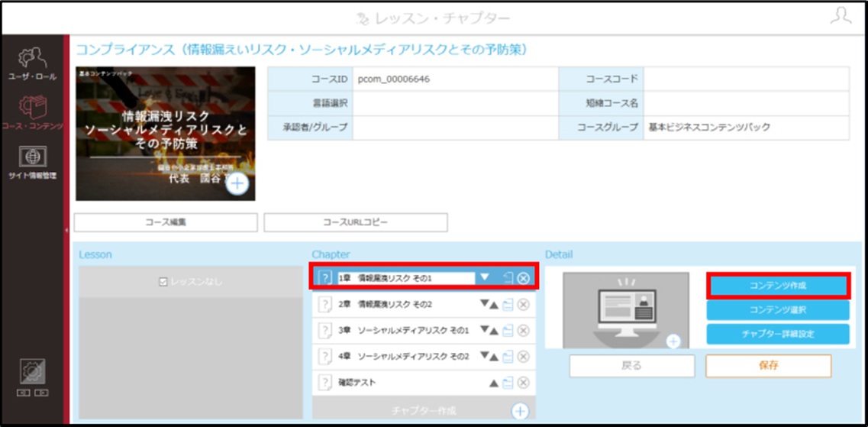This screenshot has width=868, height=427.
Task: Delete the 4章 chapter
Action: point(523,356)
